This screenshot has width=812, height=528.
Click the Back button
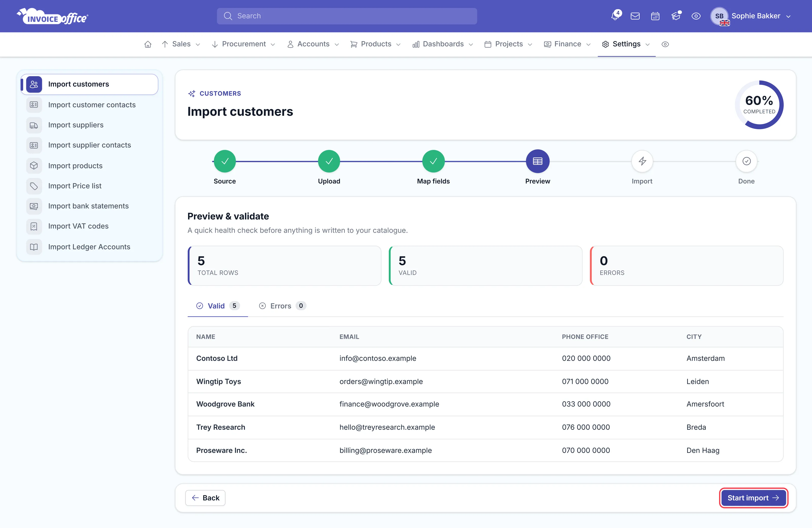tap(205, 498)
